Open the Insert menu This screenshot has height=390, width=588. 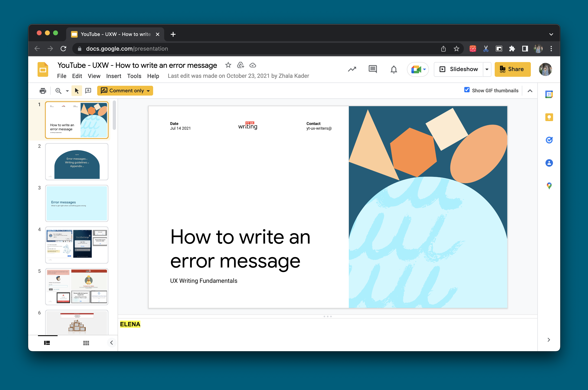click(x=114, y=76)
